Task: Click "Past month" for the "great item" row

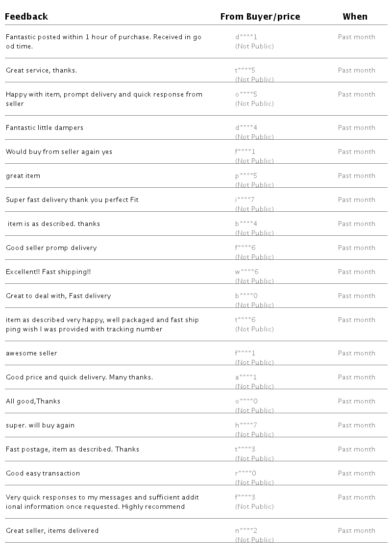Action: pyautogui.click(x=356, y=176)
